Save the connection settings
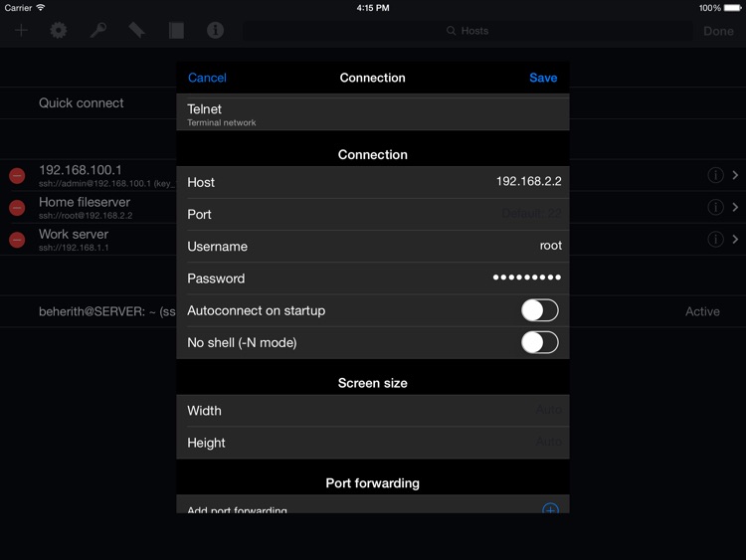The width and height of the screenshot is (746, 560). tap(543, 78)
